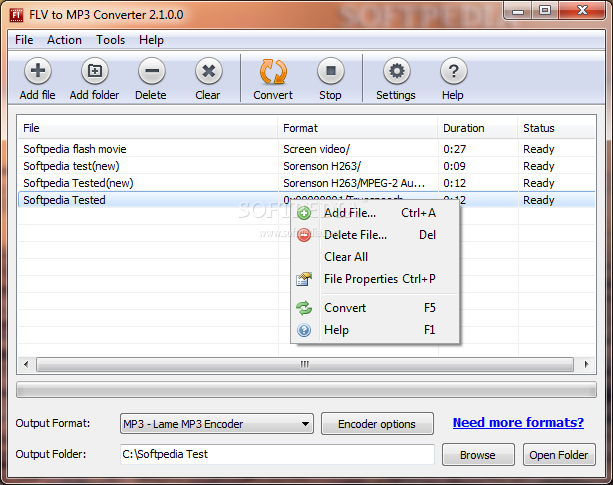Select the Softpedia flash movie row
The image size is (613, 485).
point(306,149)
